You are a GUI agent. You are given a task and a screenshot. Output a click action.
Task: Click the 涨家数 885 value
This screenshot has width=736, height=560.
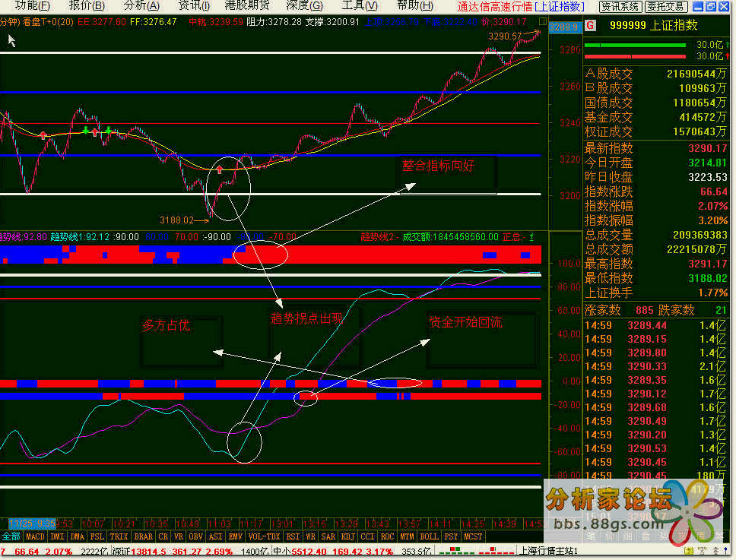tap(645, 311)
